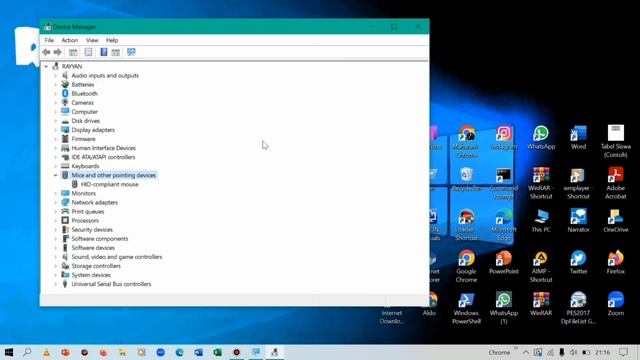Click the Scan for hardware changes toolbar icon
Screen dimensions: 640x360
click(131, 52)
